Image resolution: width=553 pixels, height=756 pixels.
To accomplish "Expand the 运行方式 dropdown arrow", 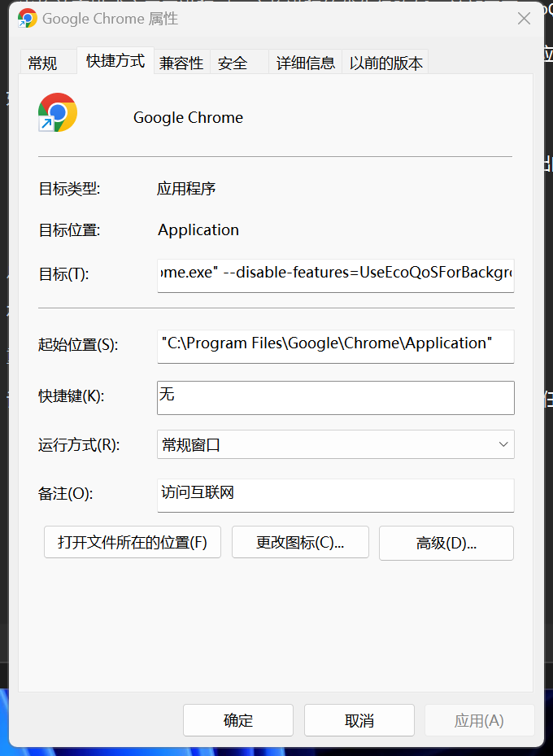I will (x=503, y=444).
